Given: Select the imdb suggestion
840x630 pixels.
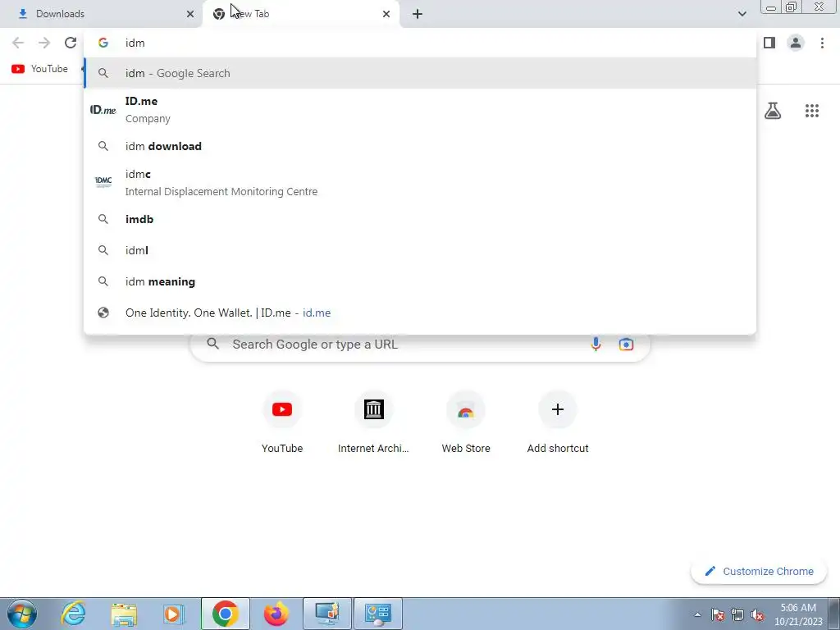Looking at the screenshot, I should pos(420,219).
